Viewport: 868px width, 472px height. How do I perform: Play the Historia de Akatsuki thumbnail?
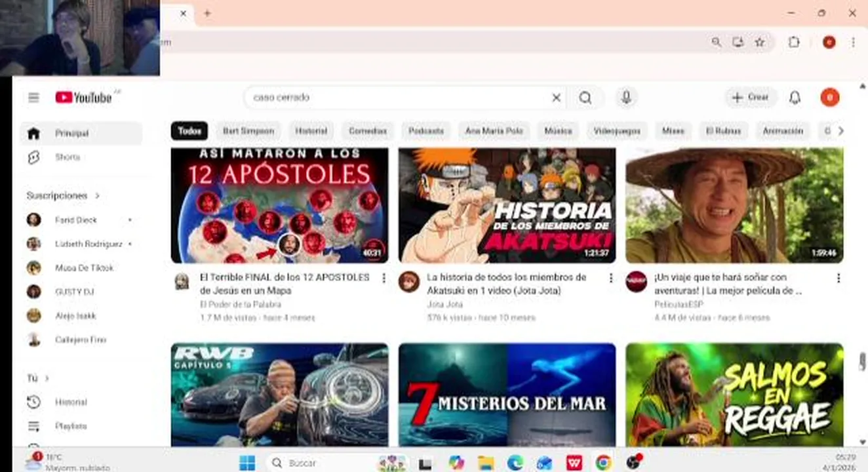pos(507,205)
